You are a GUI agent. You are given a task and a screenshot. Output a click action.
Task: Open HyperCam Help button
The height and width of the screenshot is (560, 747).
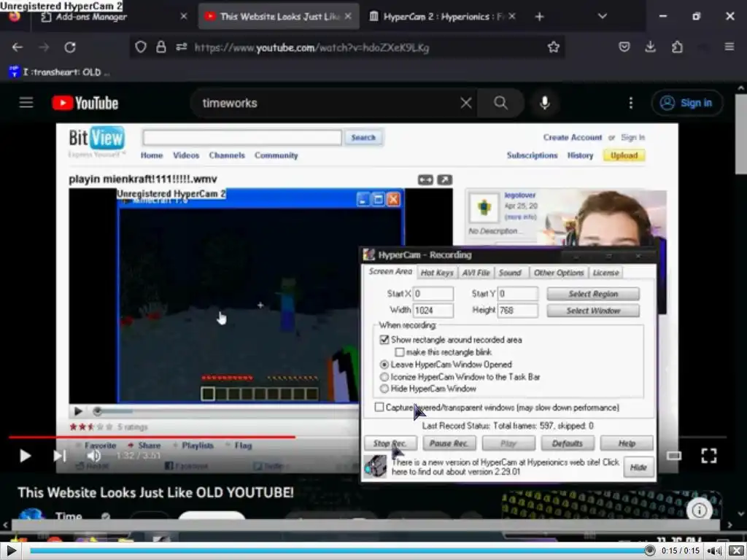(x=627, y=443)
